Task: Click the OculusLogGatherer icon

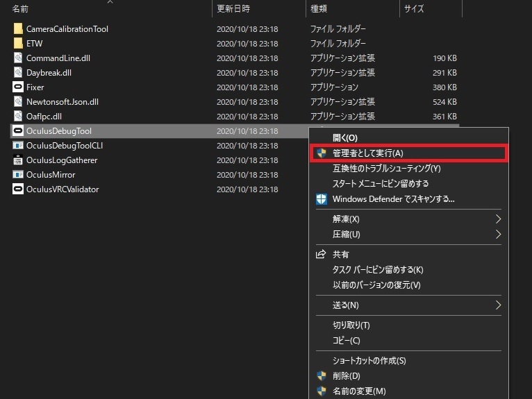Action: pyautogui.click(x=18, y=160)
